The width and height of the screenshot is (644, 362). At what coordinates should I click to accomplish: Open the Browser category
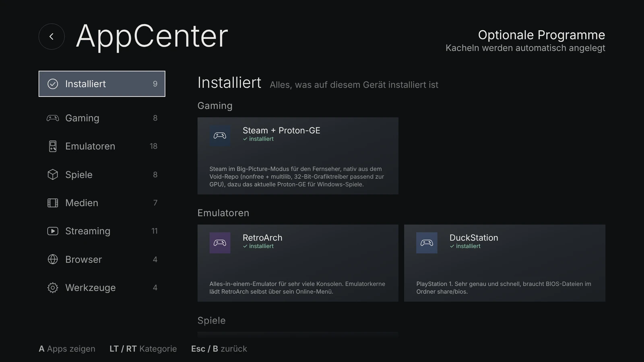[x=102, y=259]
